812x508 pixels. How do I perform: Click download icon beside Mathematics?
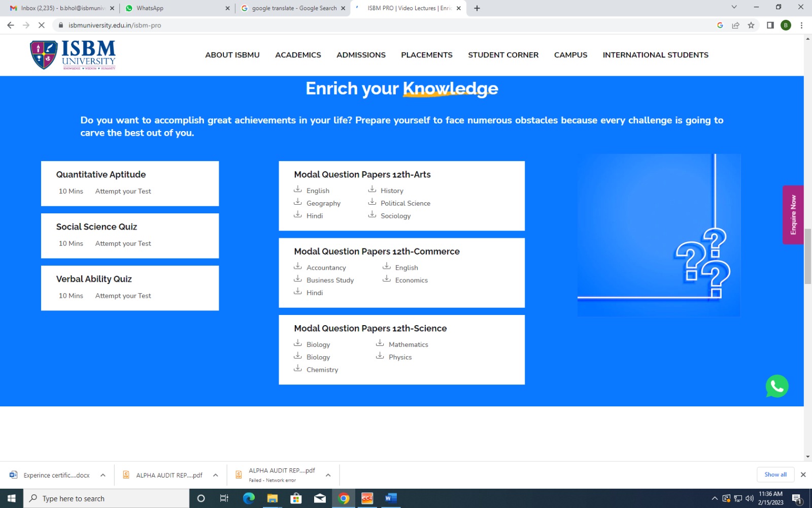(380, 343)
